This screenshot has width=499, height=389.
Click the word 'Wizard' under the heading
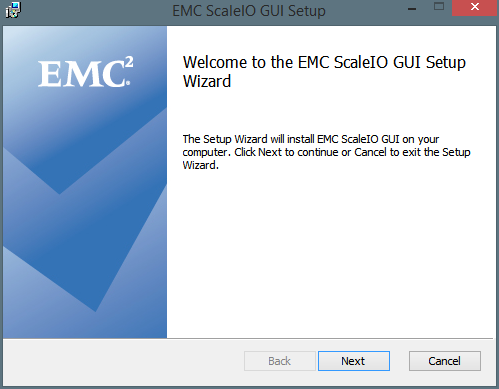click(207, 81)
